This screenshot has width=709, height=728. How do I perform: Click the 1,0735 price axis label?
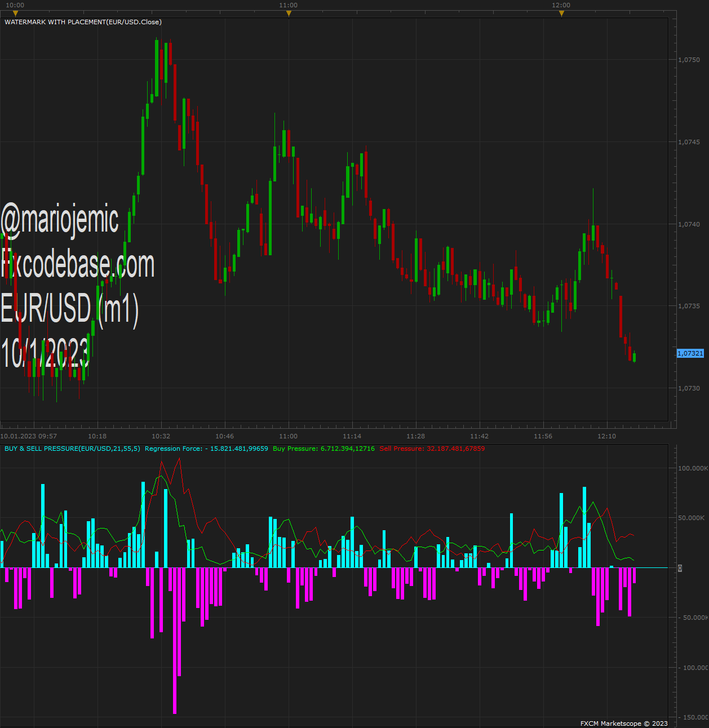(x=689, y=306)
